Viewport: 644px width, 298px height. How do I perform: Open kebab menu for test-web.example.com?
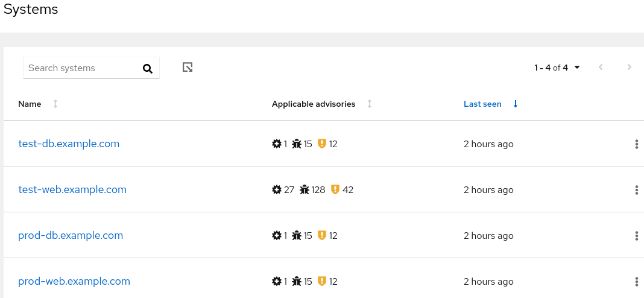636,190
